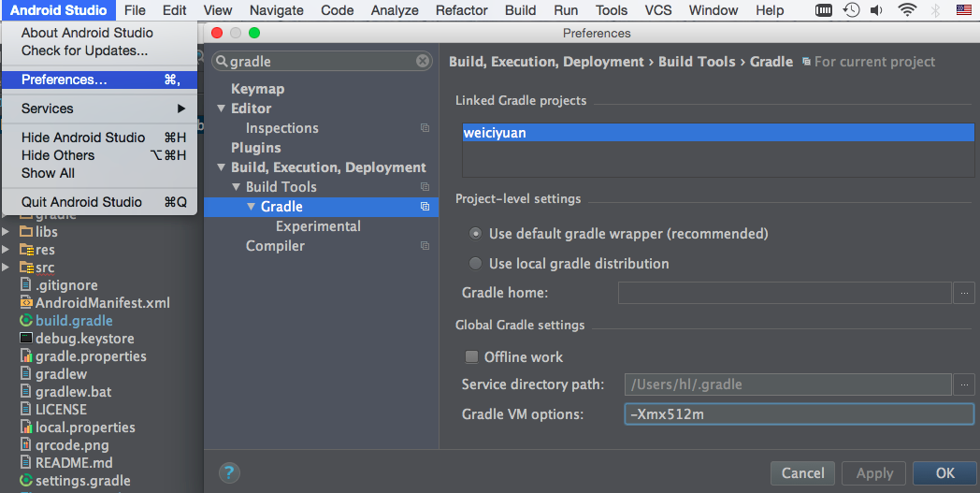Select Use default gradle wrapper option
This screenshot has height=493, width=980.
tap(476, 233)
